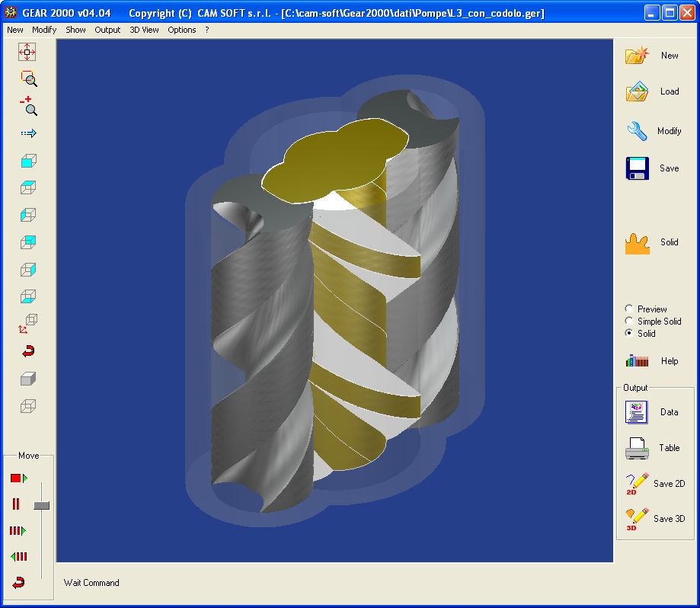The height and width of the screenshot is (608, 700).
Task: Click the gray shaded solid cube icon
Action: click(28, 379)
